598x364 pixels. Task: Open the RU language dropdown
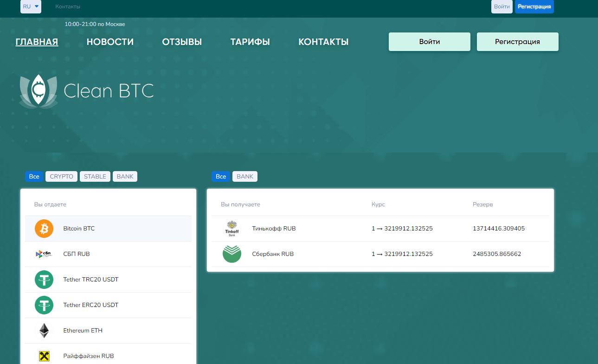tap(31, 6)
